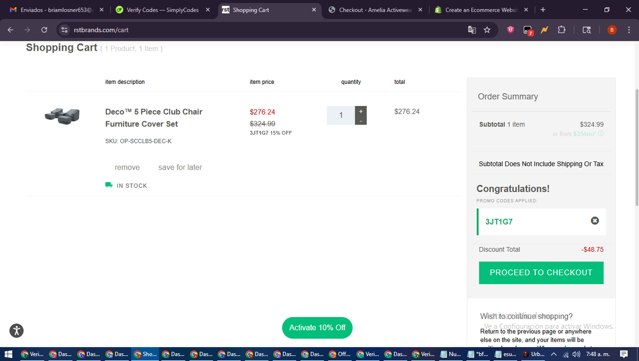Click Proceed to Checkout button
This screenshot has width=639, height=361.
(x=541, y=273)
